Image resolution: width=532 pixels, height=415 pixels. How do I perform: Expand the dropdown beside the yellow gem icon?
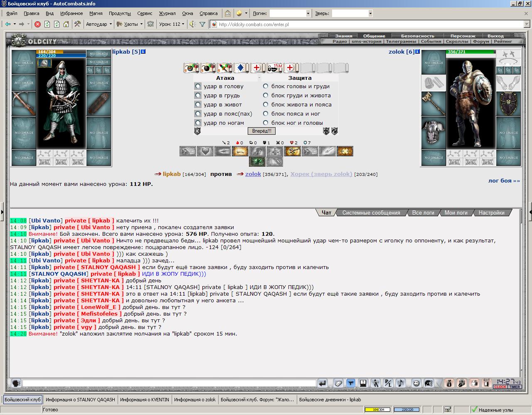(x=246, y=13)
